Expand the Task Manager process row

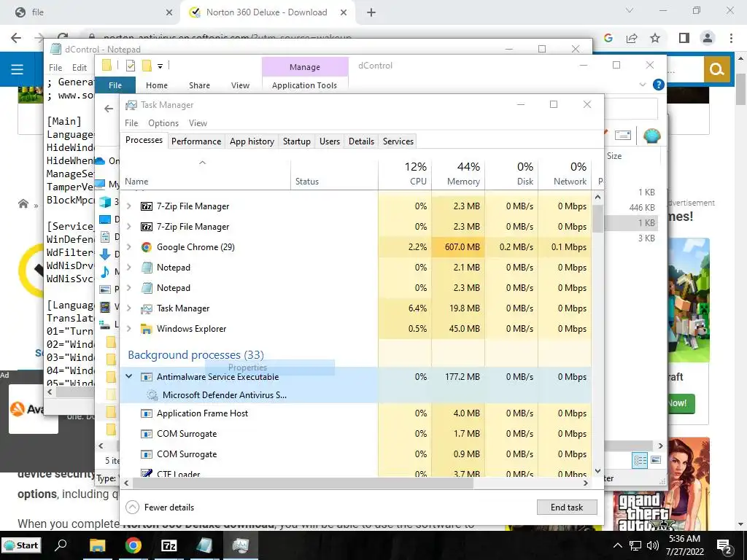pos(128,308)
